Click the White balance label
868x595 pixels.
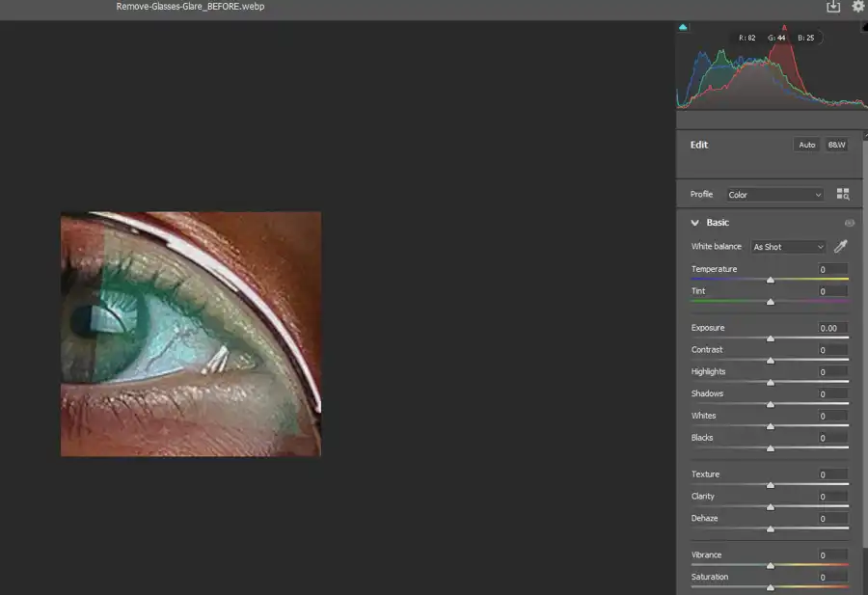click(x=716, y=247)
